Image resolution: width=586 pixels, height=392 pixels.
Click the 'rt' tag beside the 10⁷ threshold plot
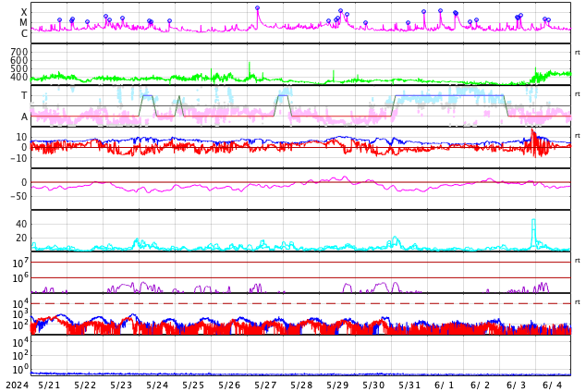(578, 261)
